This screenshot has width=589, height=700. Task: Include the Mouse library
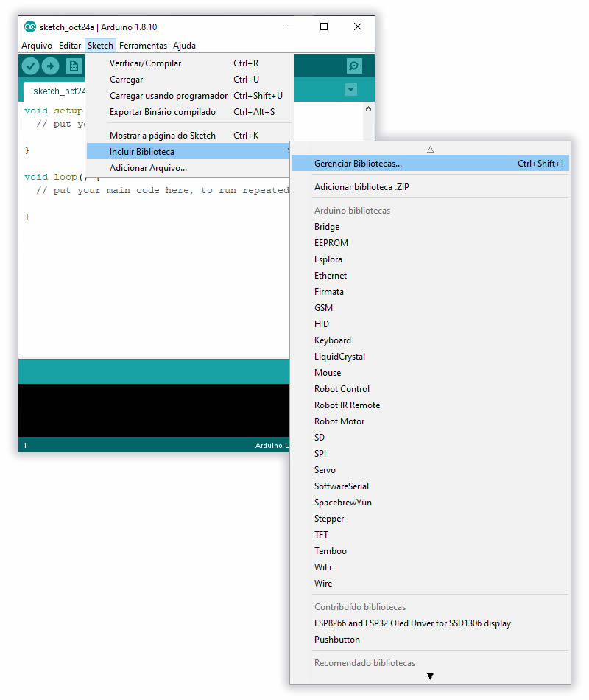point(430,373)
